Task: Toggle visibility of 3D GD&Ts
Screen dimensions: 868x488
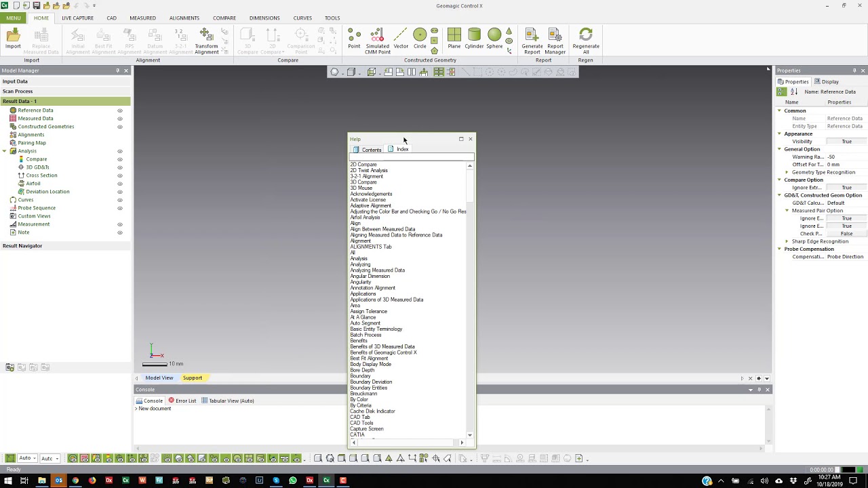Action: tap(120, 167)
